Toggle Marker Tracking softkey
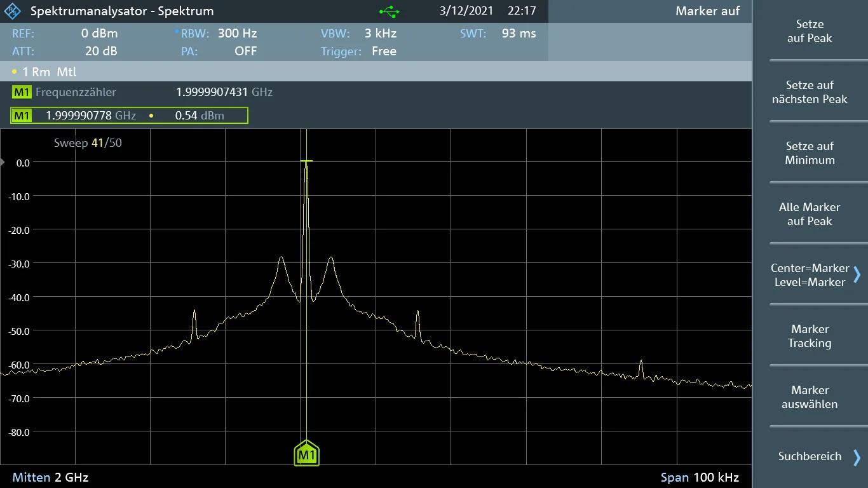This screenshot has width=868, height=488. 810,336
